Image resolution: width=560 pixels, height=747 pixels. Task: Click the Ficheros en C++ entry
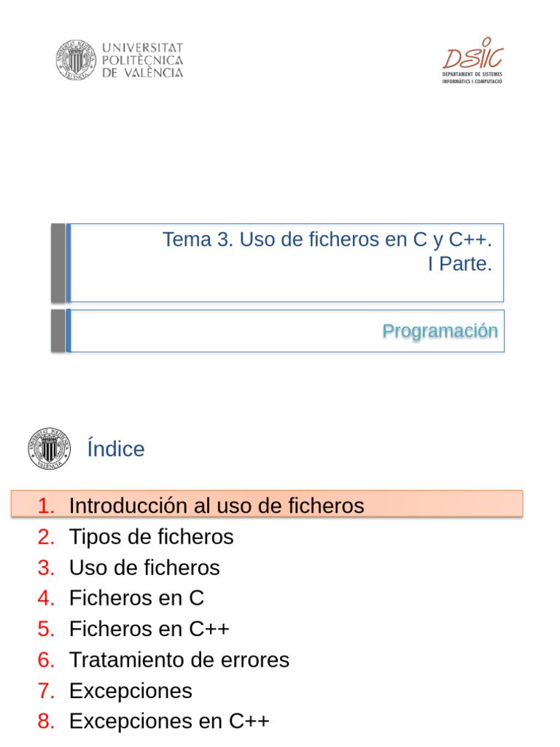click(149, 629)
